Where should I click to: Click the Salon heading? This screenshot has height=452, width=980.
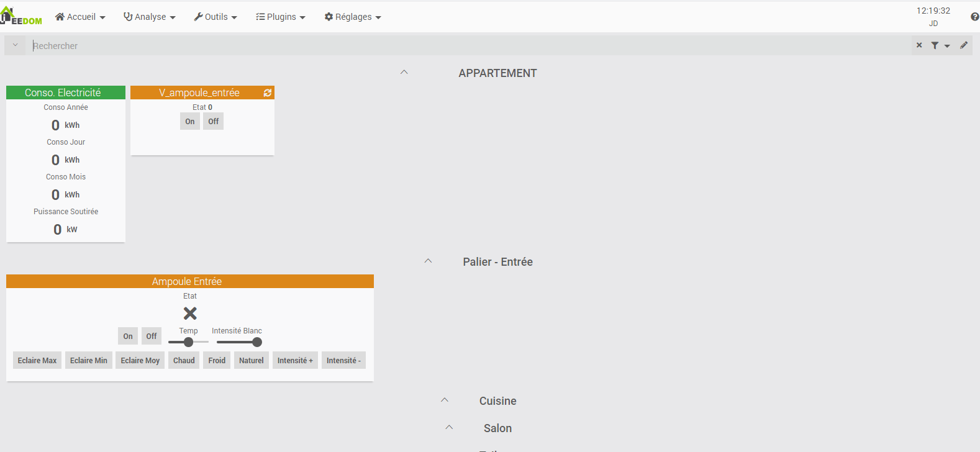pyautogui.click(x=498, y=428)
